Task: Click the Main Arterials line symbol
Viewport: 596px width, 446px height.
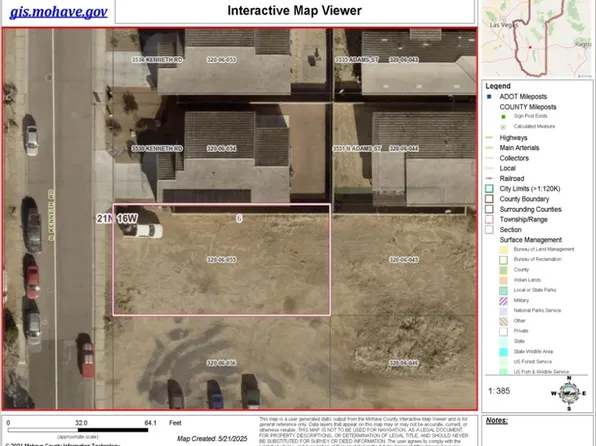Action: point(490,148)
